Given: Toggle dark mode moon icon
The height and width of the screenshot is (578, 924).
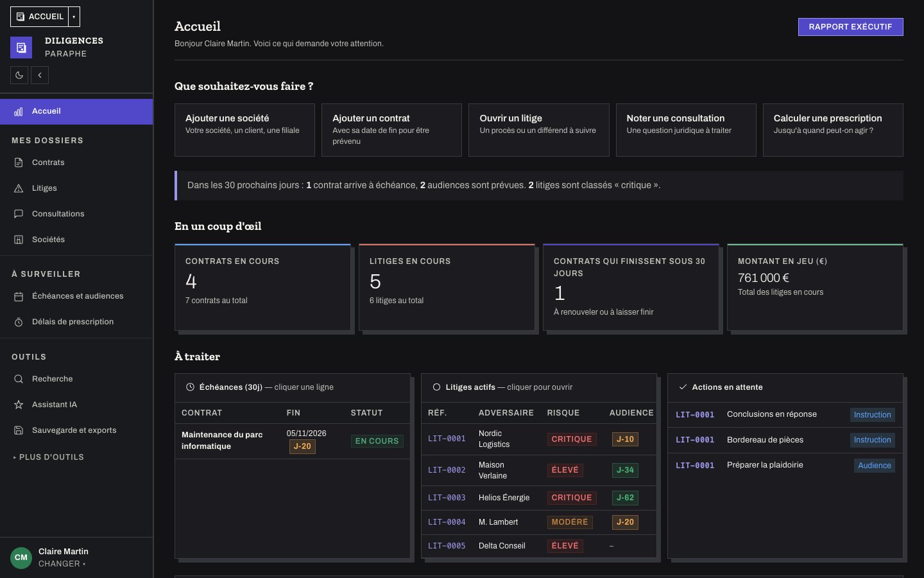Looking at the screenshot, I should pyautogui.click(x=19, y=75).
